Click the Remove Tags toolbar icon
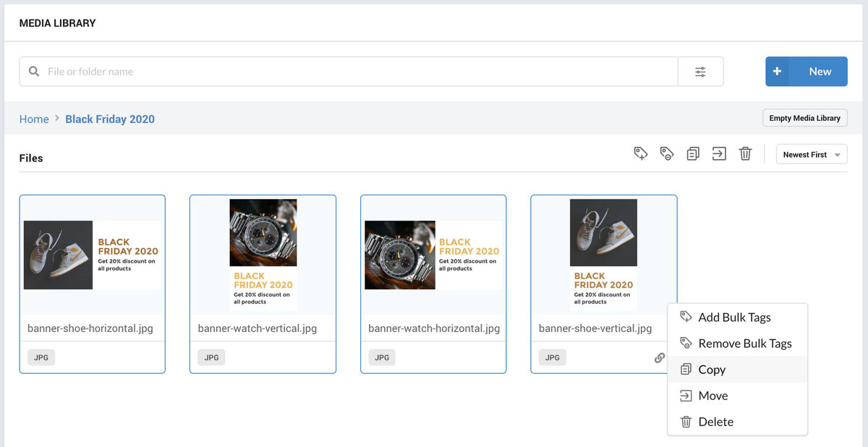Viewport: 868px width, 447px height. tap(666, 153)
